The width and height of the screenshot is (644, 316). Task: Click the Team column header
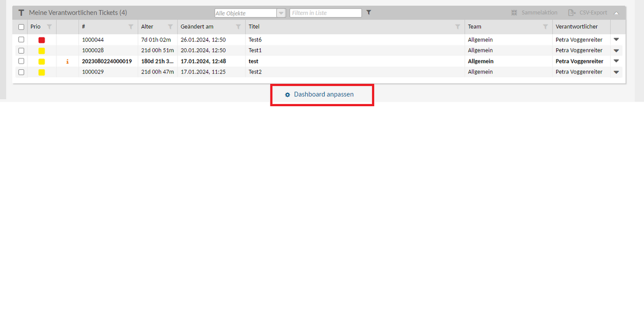point(474,27)
